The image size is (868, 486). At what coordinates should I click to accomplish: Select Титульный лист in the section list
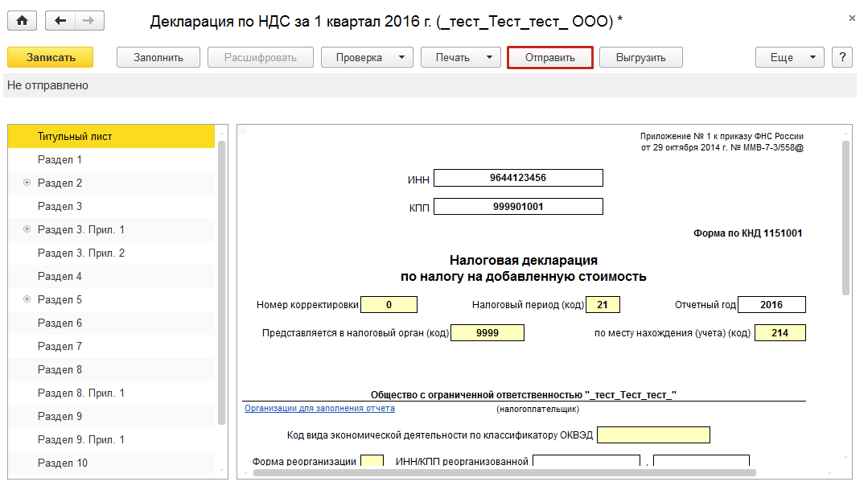point(75,137)
